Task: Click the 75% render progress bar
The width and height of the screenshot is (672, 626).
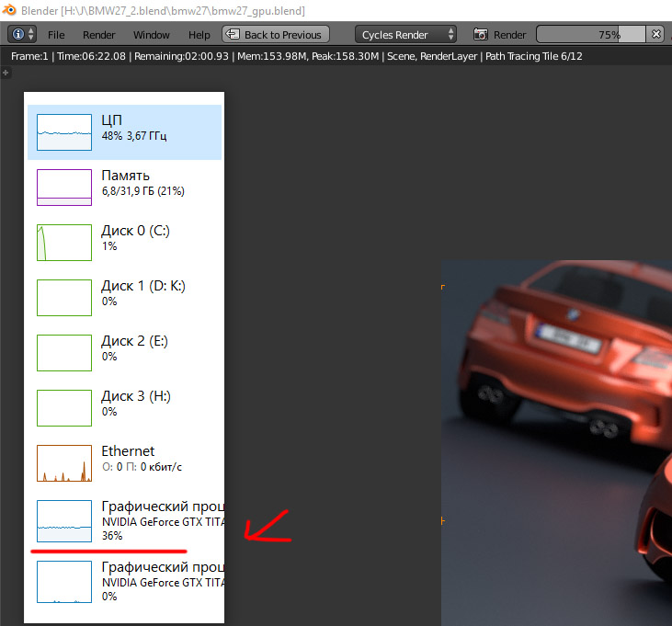Action: point(591,34)
